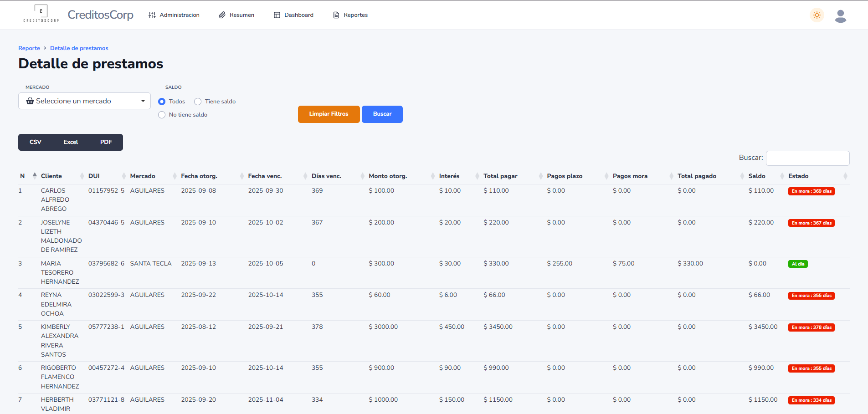The image size is (868, 414).
Task: Sort by the Fecha otorg. column header
Action: coord(199,176)
